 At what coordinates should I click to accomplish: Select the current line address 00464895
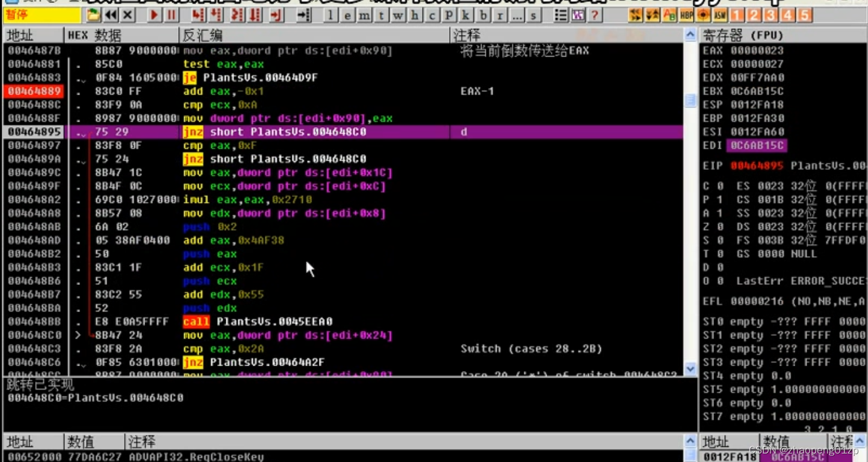click(34, 132)
